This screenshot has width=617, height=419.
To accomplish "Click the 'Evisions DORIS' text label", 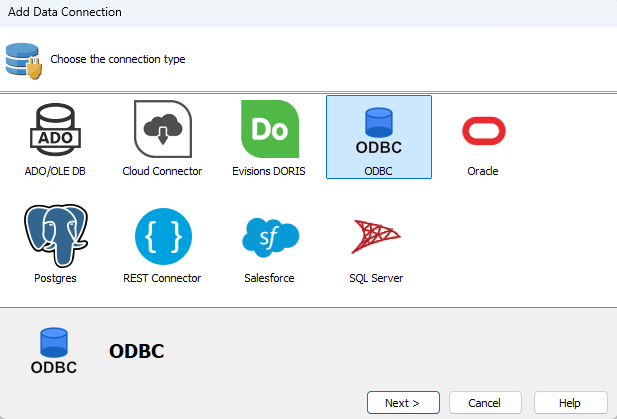I will point(269,171).
